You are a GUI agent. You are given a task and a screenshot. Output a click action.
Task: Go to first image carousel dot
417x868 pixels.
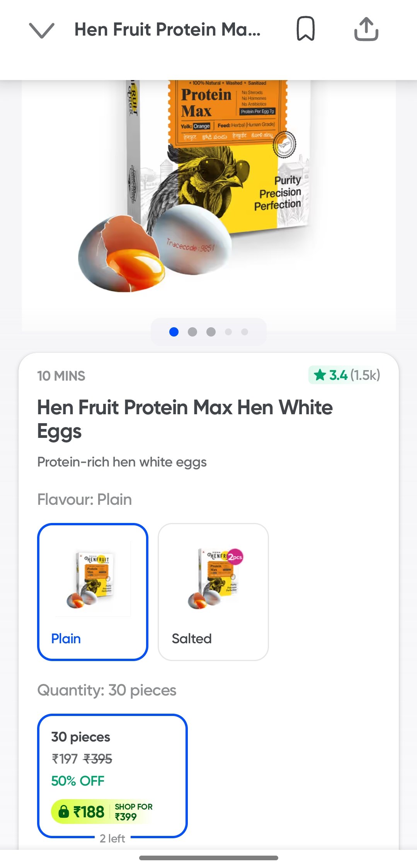coord(174,332)
